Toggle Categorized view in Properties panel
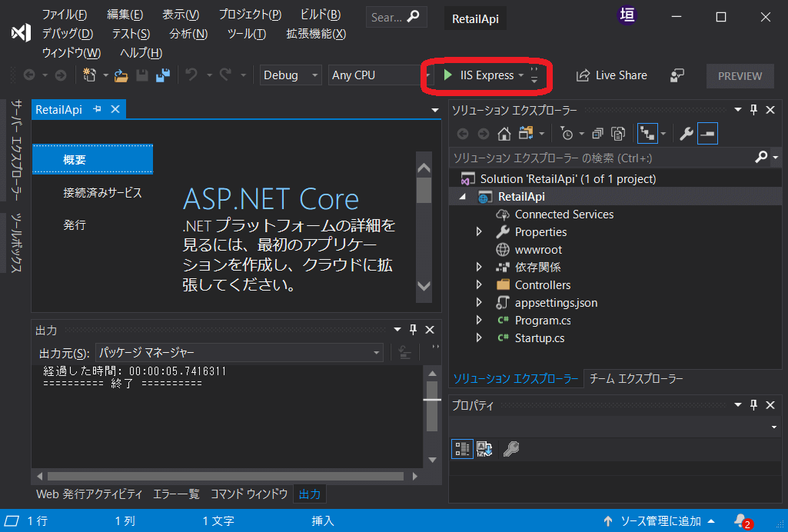 (x=462, y=449)
